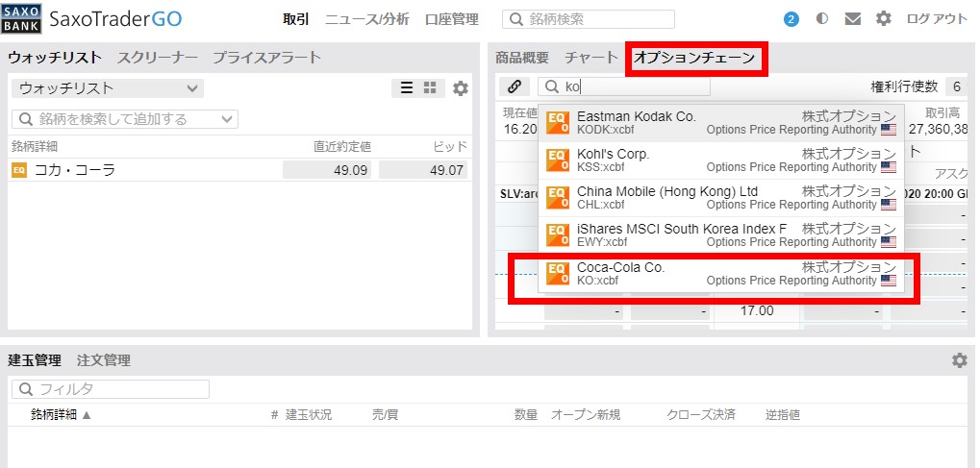This screenshot has width=980, height=468.
Task: Click the # column header in positions
Action: (x=274, y=415)
